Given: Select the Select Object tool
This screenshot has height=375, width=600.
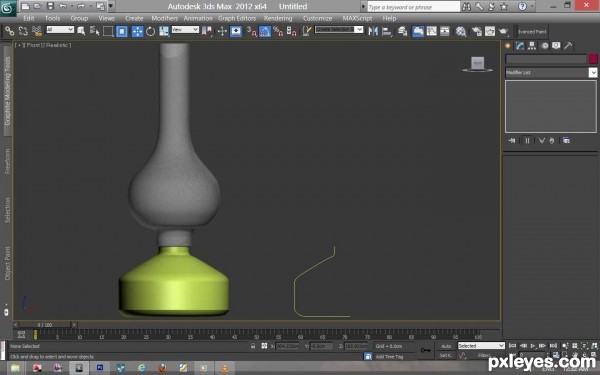Looking at the screenshot, I should pos(81,31).
